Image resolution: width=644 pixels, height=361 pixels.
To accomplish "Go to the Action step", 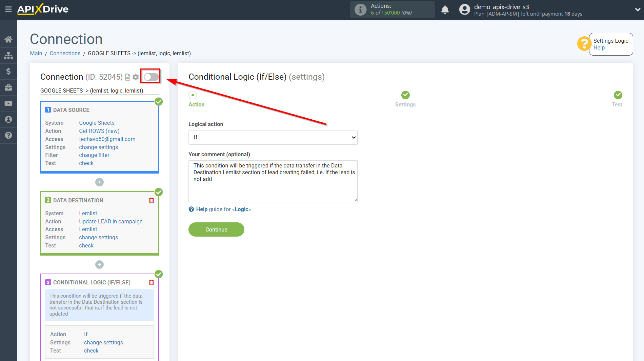I will click(193, 95).
